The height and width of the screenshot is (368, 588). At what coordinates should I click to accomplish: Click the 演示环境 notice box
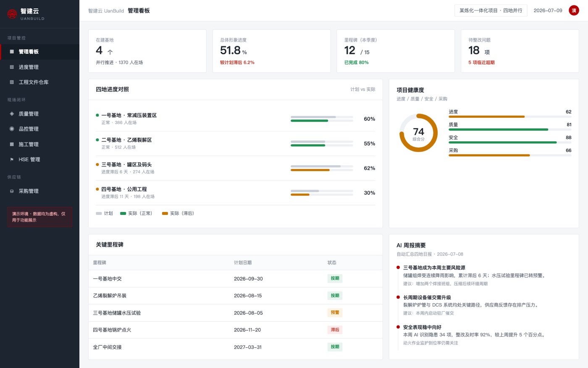tap(39, 217)
